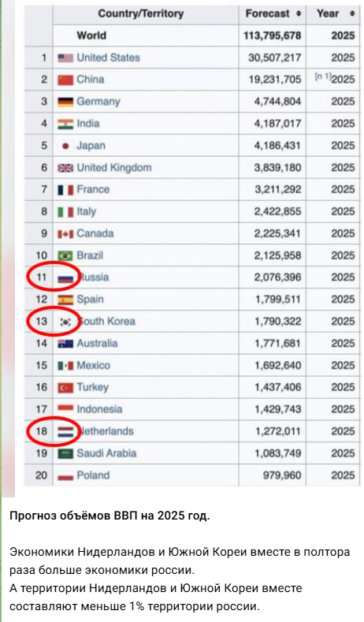
Task: Sort table by Forecast column arrows
Action: 299,14
